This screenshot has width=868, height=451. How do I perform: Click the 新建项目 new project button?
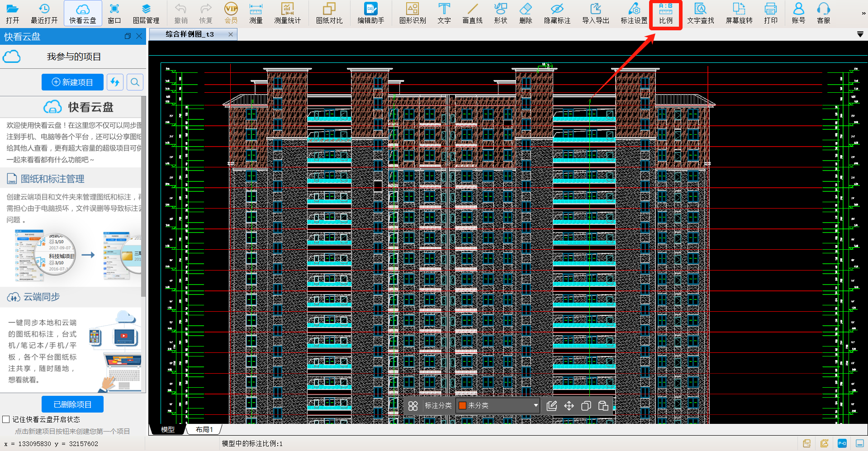click(72, 82)
